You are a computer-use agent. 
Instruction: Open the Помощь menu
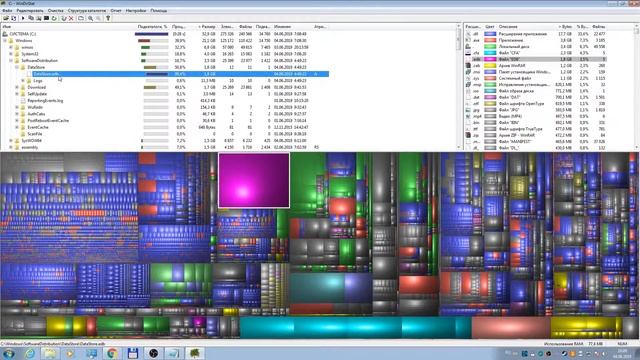tap(158, 11)
